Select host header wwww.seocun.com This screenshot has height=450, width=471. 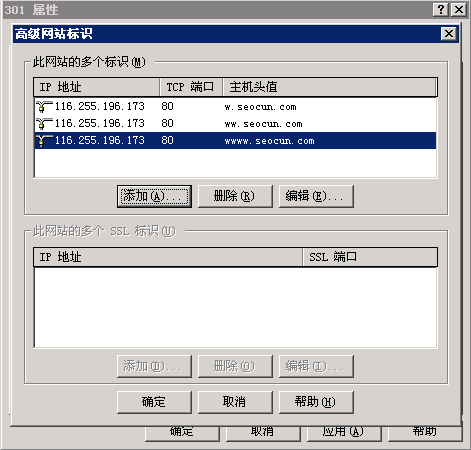(269, 141)
